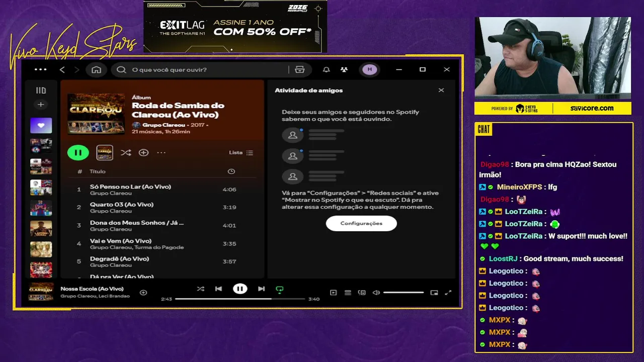Open the Spotify three-dot app menu

tap(40, 69)
